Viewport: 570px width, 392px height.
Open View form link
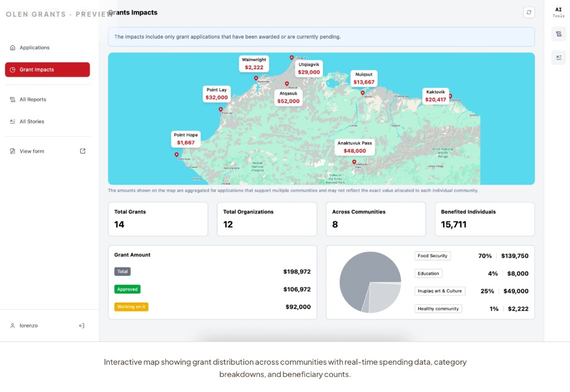tap(47, 151)
